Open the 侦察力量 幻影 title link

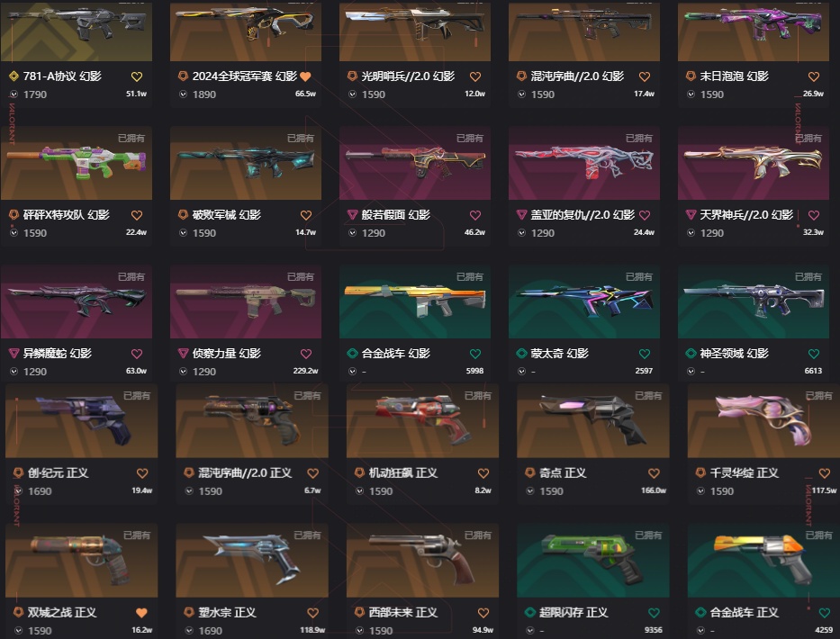point(227,354)
